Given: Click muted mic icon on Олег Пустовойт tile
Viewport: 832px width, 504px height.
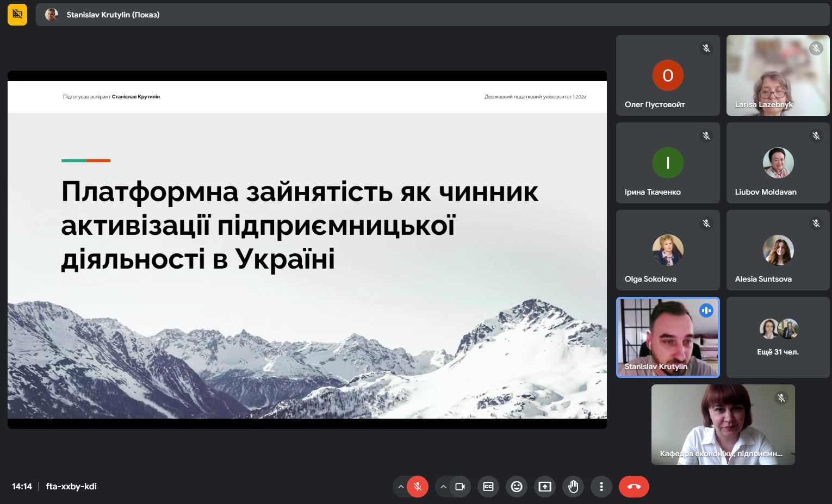Looking at the screenshot, I should (x=706, y=48).
